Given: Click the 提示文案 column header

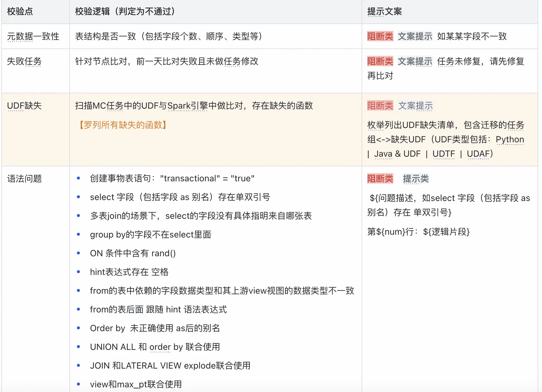Looking at the screenshot, I should click(x=385, y=12).
